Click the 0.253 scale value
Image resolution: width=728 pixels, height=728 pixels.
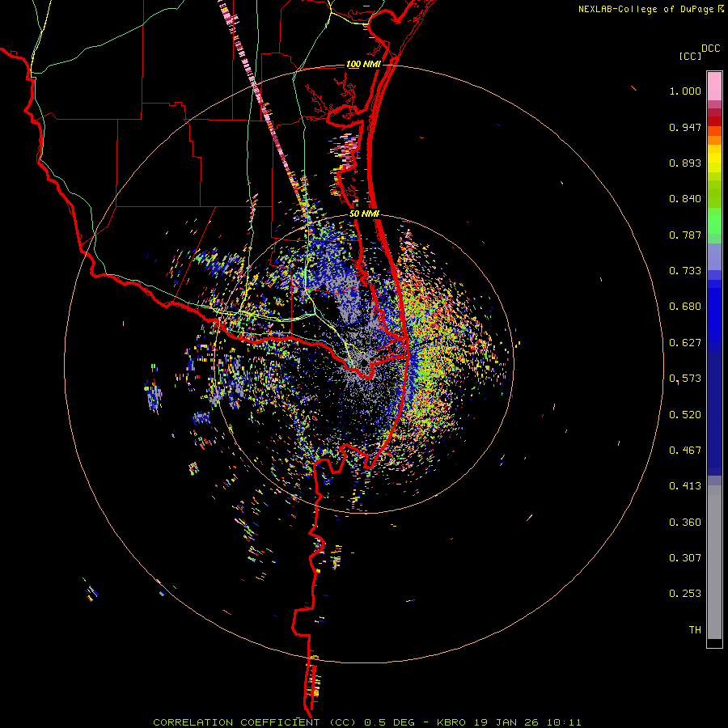pos(685,594)
